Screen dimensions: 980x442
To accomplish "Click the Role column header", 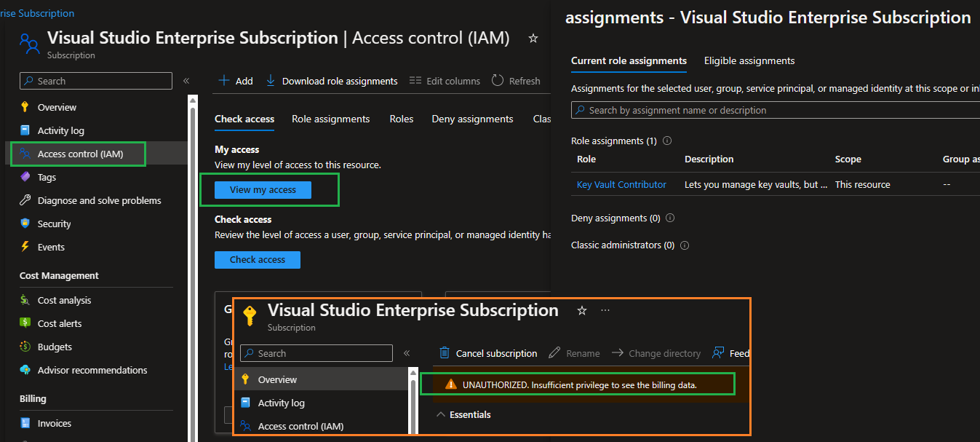I will tap(586, 159).
